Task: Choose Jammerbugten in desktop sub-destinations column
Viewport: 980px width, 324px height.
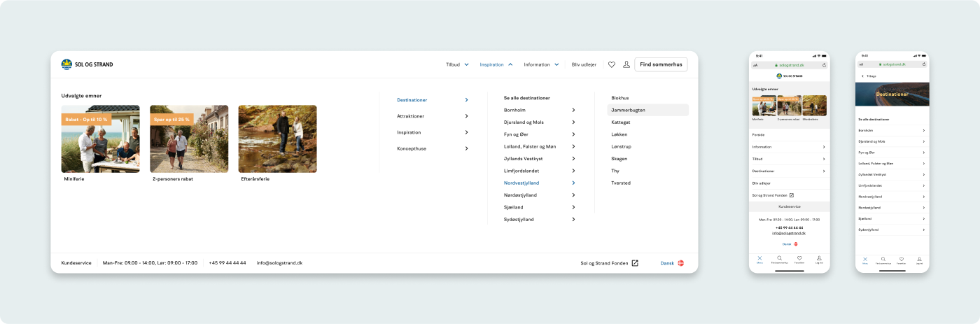Action: 647,110
